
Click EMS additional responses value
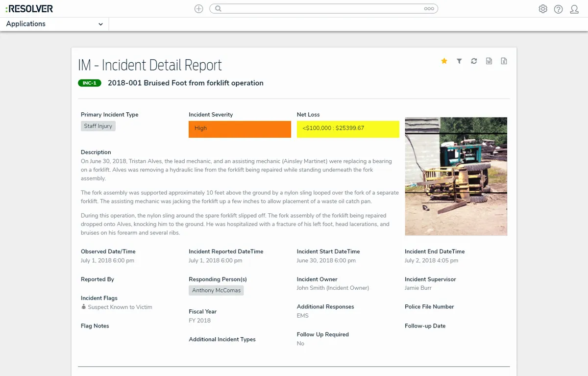(303, 316)
